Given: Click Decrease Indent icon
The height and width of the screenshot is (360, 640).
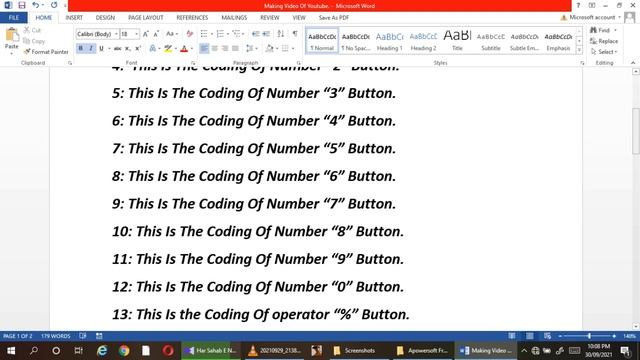Looking at the screenshot, I should (256, 34).
